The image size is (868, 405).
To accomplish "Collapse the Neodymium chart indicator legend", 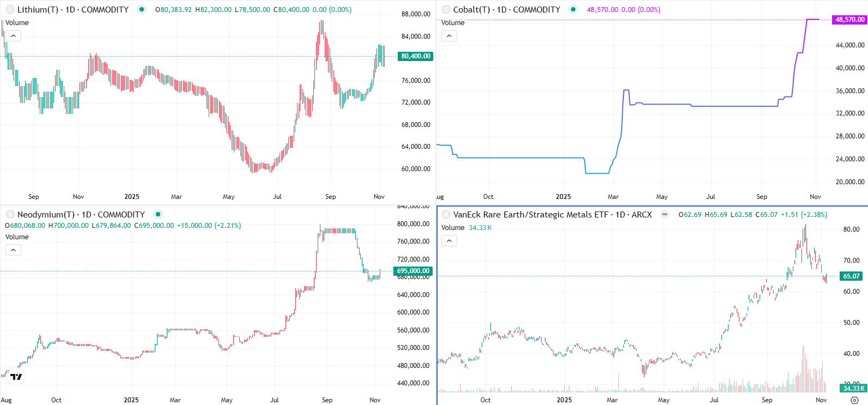I will (x=13, y=250).
